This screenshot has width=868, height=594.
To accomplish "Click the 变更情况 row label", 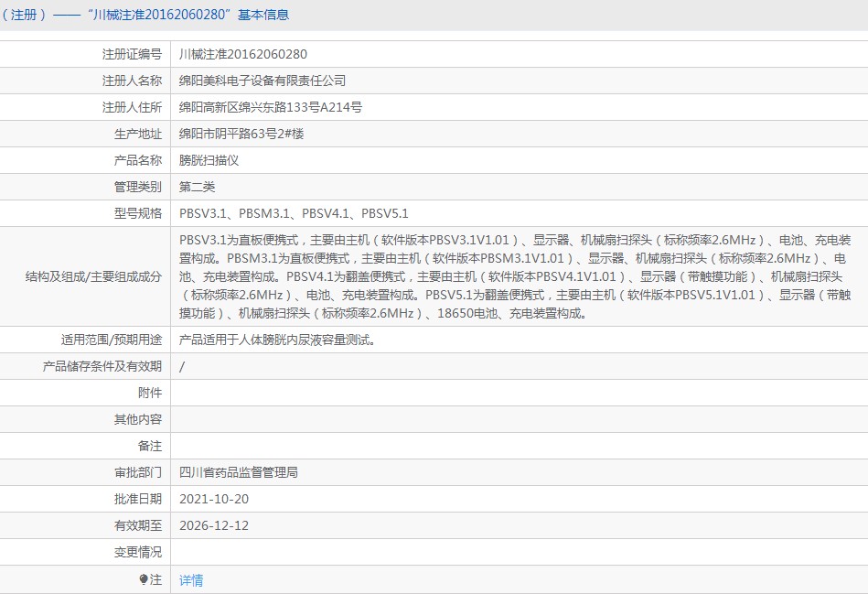I will tap(138, 553).
